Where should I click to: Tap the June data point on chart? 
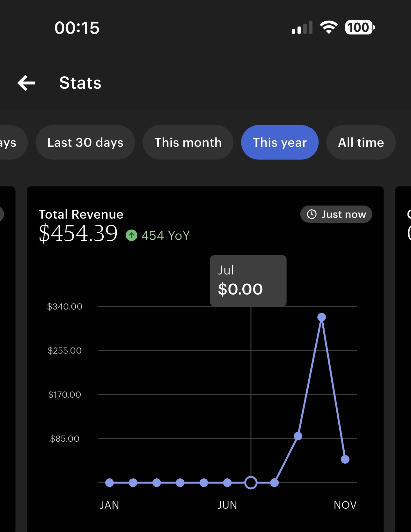(227, 483)
